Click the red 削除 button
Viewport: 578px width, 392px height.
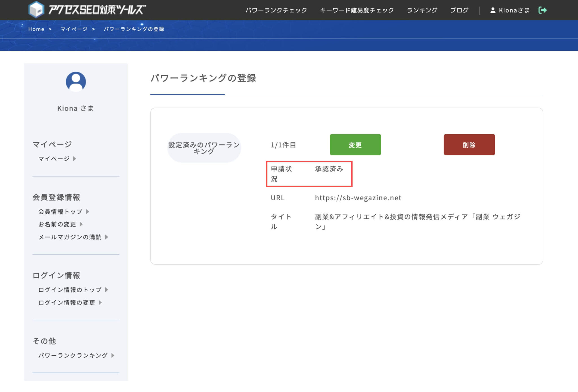tap(469, 144)
